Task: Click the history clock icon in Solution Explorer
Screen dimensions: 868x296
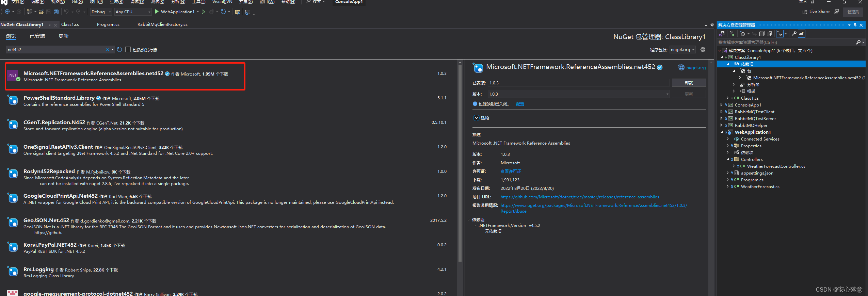Action: (743, 34)
